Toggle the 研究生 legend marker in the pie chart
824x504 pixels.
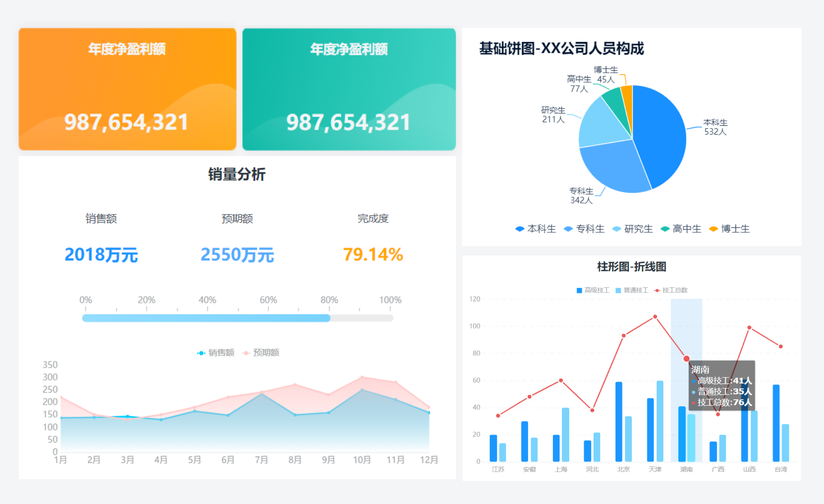point(617,229)
